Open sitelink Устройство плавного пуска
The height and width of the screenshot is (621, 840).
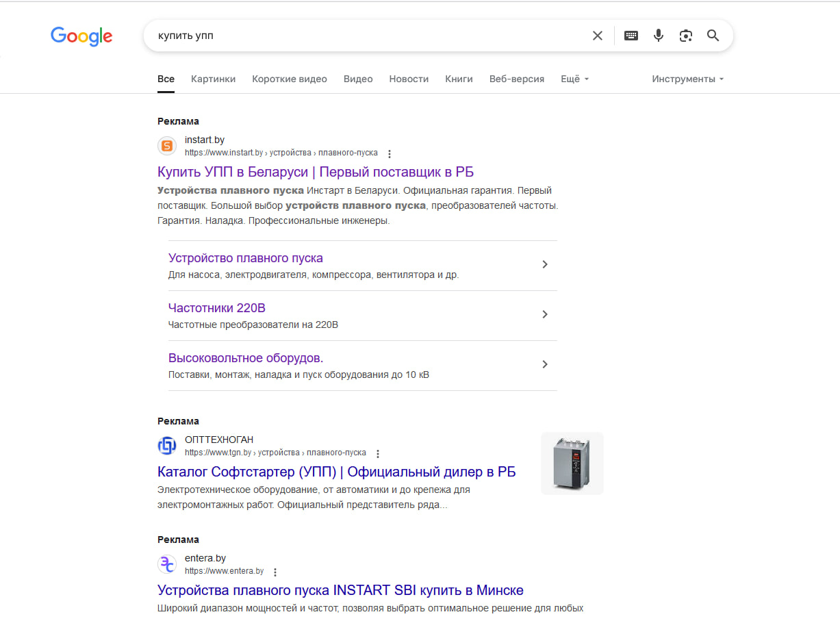(246, 258)
